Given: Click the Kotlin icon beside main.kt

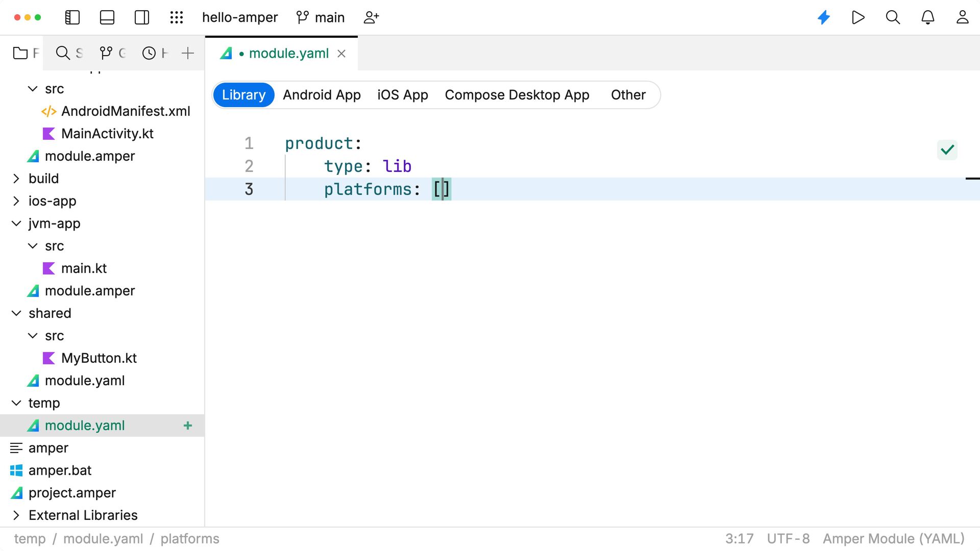Looking at the screenshot, I should click(48, 268).
